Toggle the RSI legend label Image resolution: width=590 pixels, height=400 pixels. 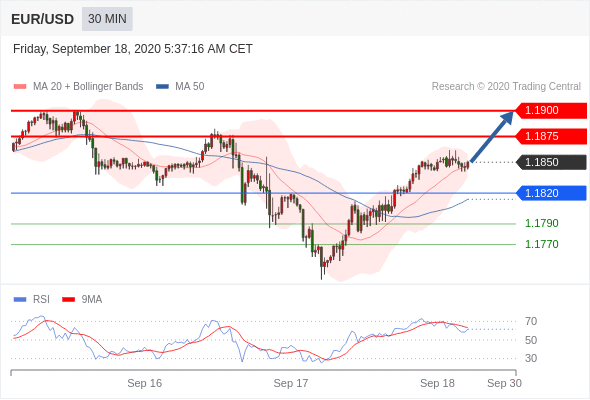pyautogui.click(x=41, y=300)
